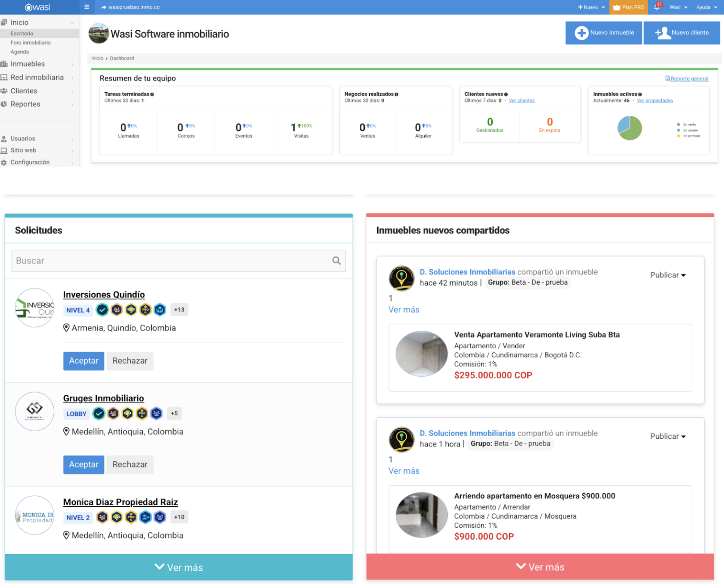Expand the Nuevo dropdown in top bar

591,7
